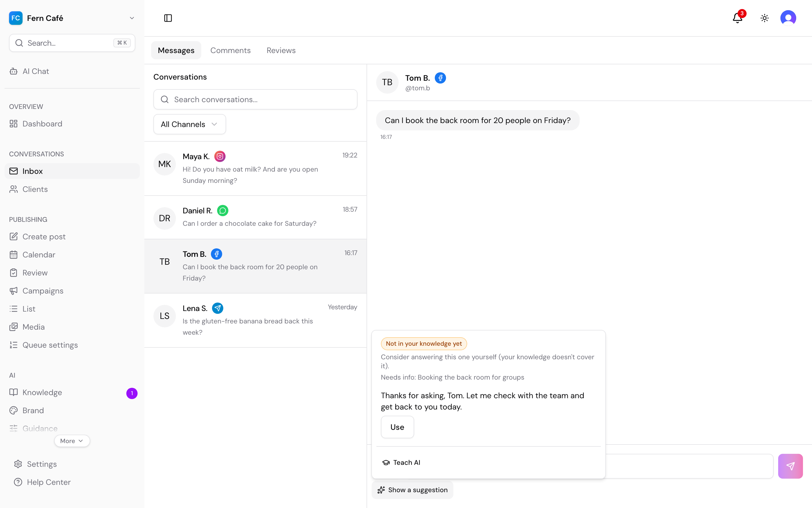Open Create post
The image size is (812, 508).
tap(72, 237)
